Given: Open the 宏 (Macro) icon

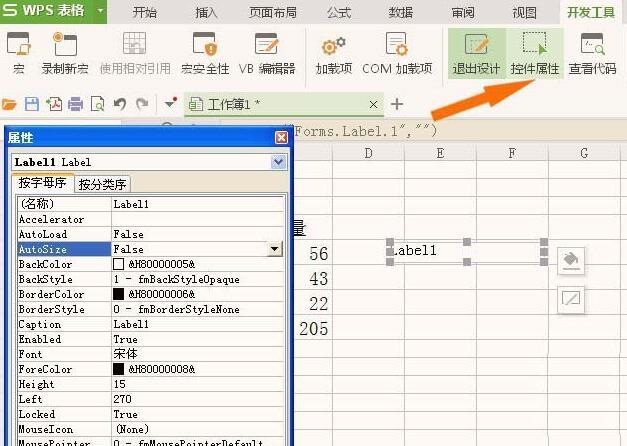Looking at the screenshot, I should click(x=18, y=53).
